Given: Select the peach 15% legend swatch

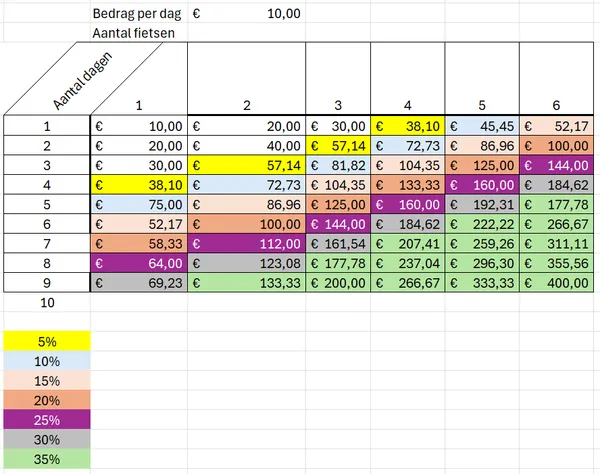Looking at the screenshot, I should pyautogui.click(x=47, y=381).
